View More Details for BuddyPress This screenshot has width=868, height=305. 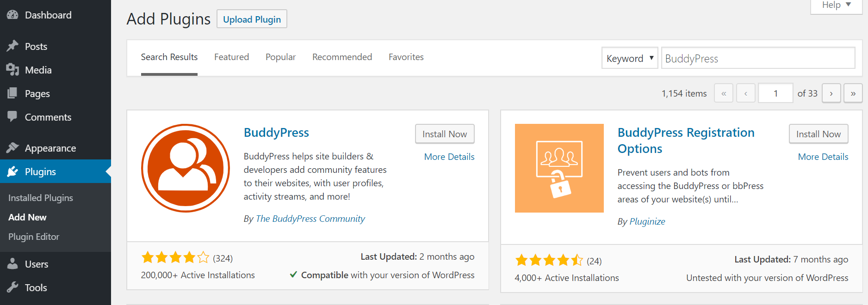[449, 157]
